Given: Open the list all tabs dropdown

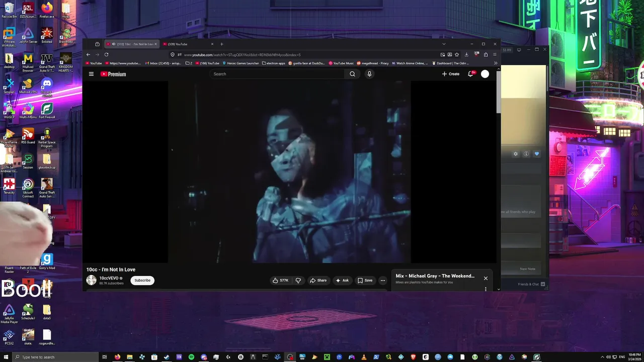Looking at the screenshot, I should 444,44.
